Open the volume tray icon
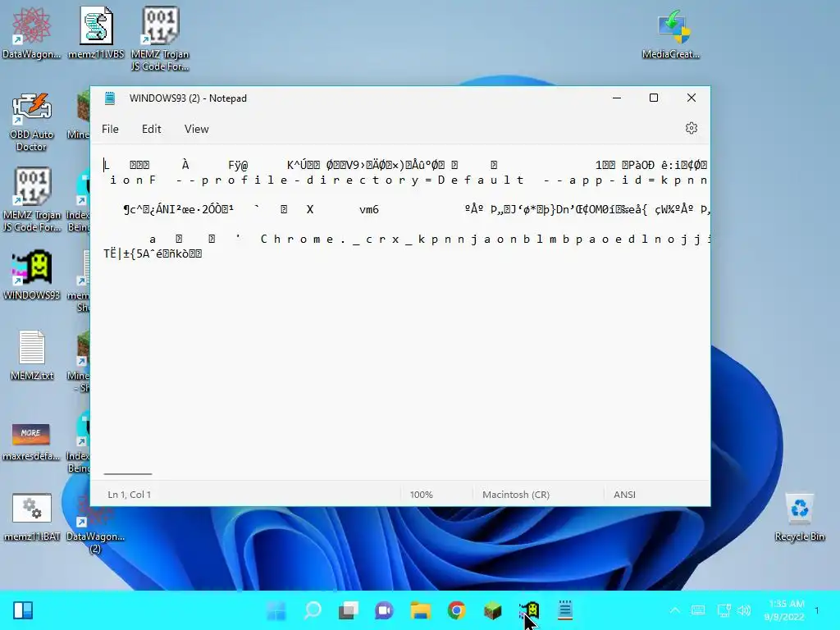 (x=743, y=610)
